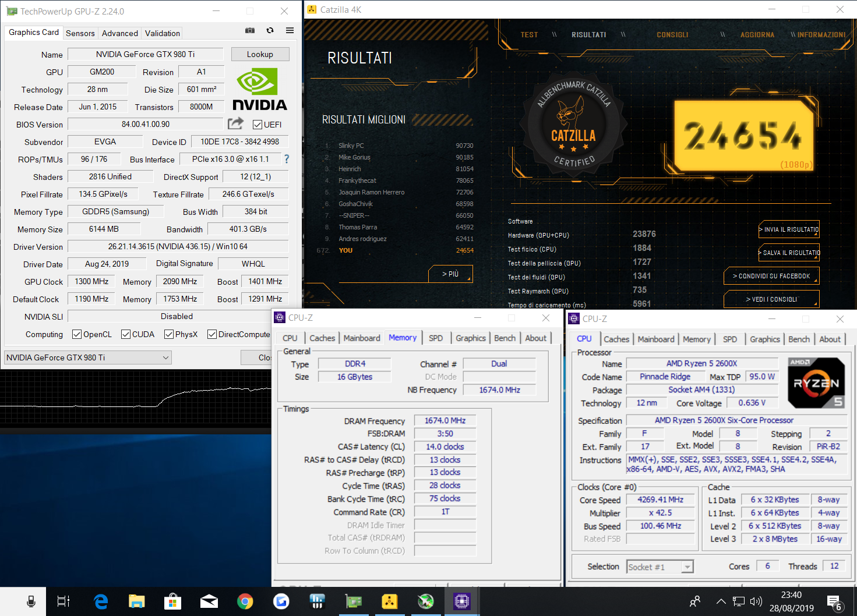This screenshot has height=616, width=857.
Task: Launch Google Chrome from the taskbar
Action: [x=245, y=601]
